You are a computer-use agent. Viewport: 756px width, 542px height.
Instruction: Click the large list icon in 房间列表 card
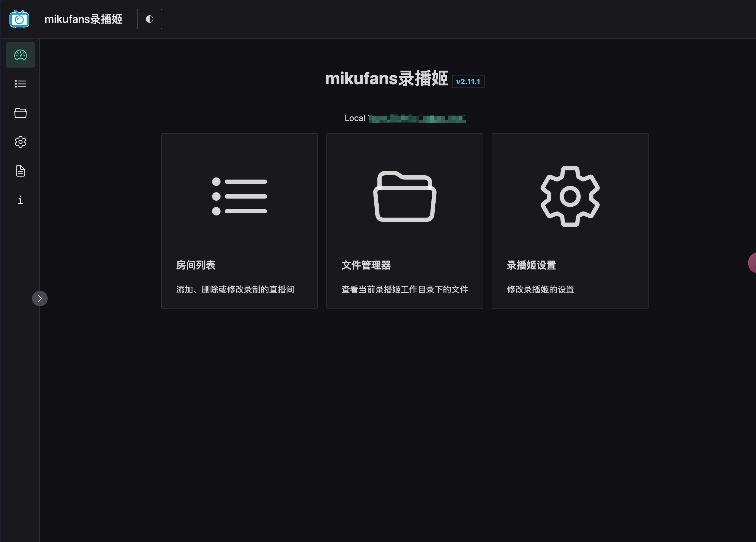point(239,196)
